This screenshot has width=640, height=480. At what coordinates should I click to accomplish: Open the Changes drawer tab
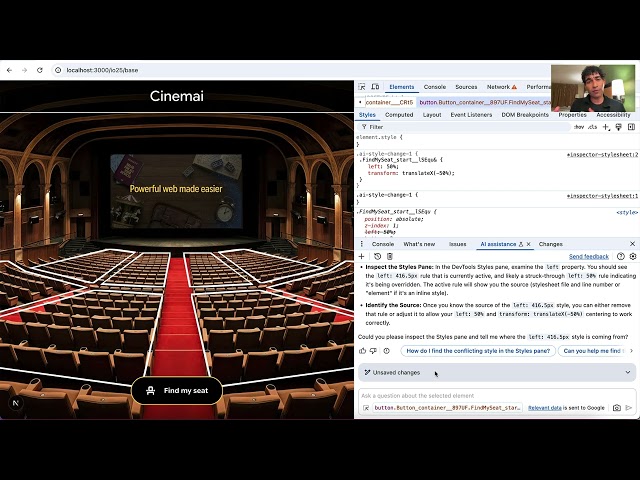[551, 244]
